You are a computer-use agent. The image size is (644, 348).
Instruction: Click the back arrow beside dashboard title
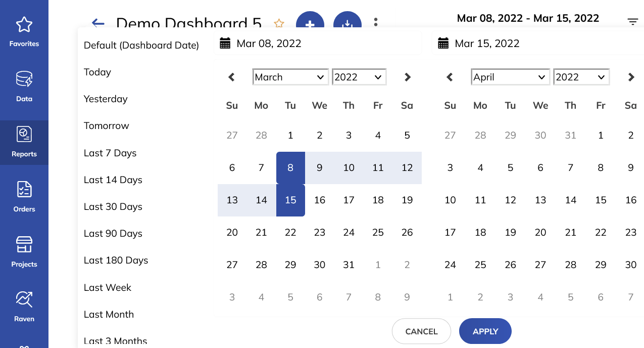click(98, 23)
